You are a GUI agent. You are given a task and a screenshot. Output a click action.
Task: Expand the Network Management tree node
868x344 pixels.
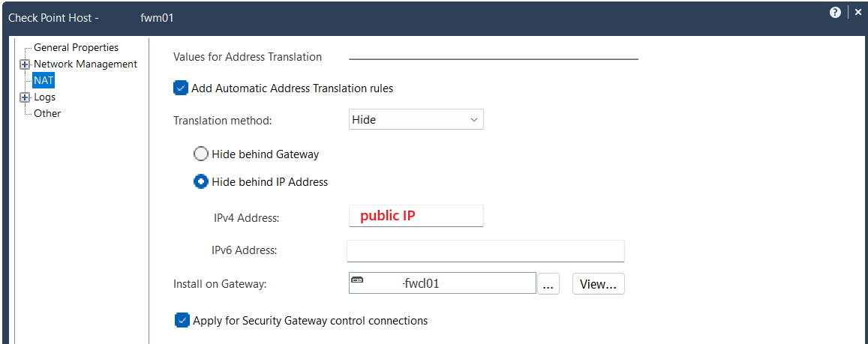point(24,64)
